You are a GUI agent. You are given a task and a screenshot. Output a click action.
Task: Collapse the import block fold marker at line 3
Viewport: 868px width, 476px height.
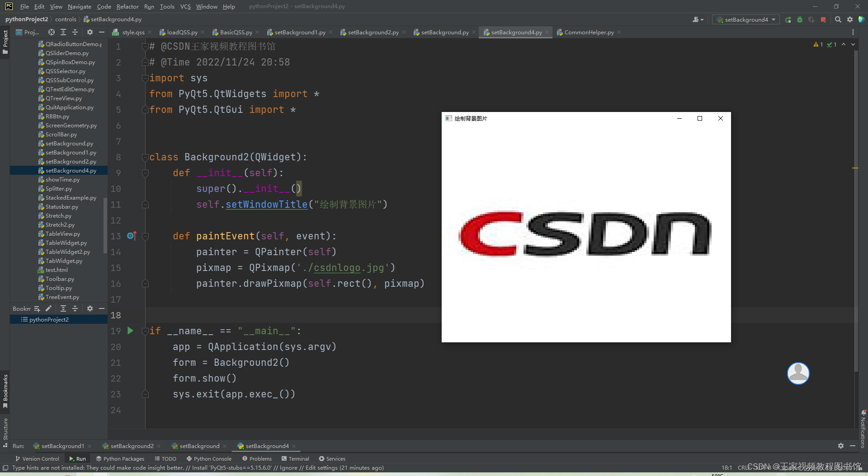click(x=146, y=78)
